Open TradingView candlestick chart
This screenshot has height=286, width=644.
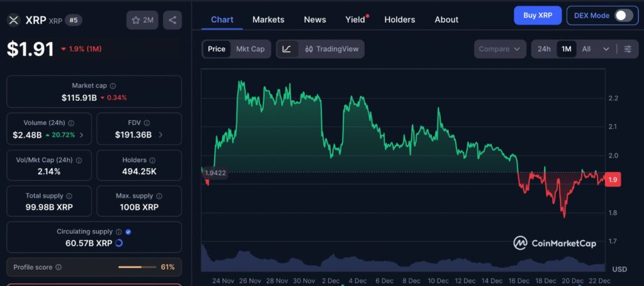pos(332,49)
